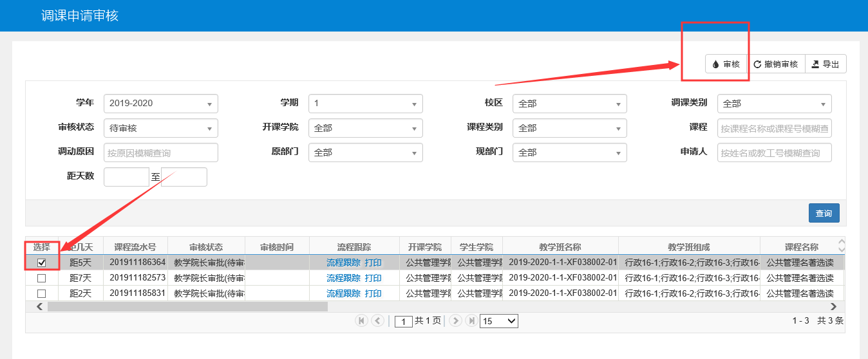Go to previous page in pagination
868x359 pixels.
tap(377, 320)
